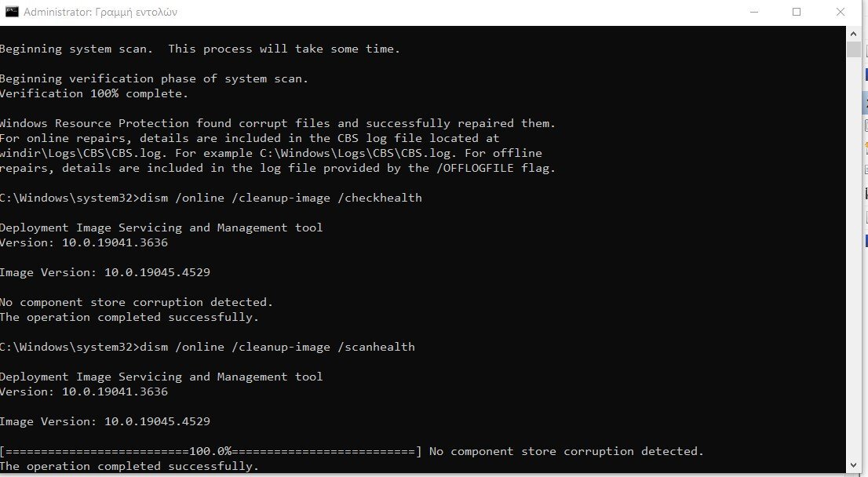Click the 'Beginning system scan' line

pyautogui.click(x=200, y=49)
